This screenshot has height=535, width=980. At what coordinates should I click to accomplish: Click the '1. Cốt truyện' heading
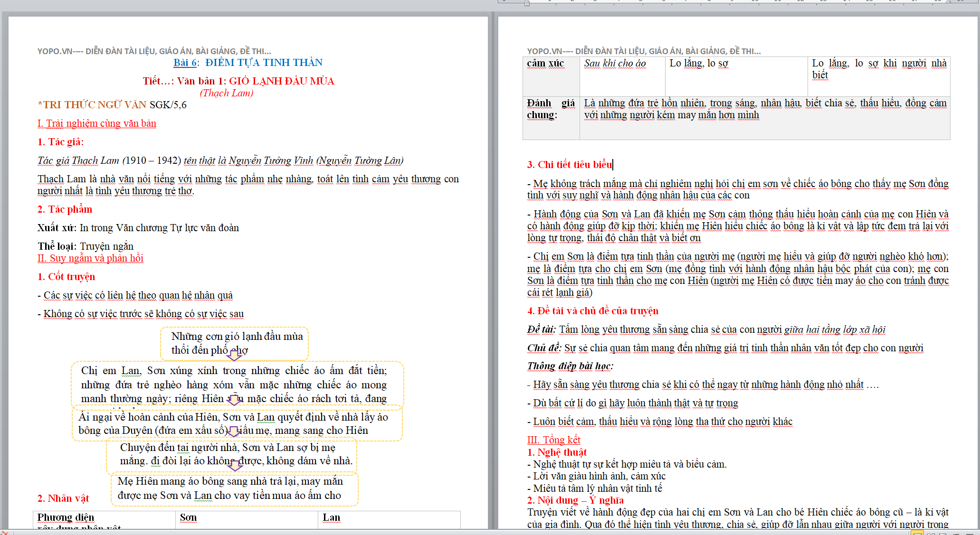pyautogui.click(x=67, y=277)
